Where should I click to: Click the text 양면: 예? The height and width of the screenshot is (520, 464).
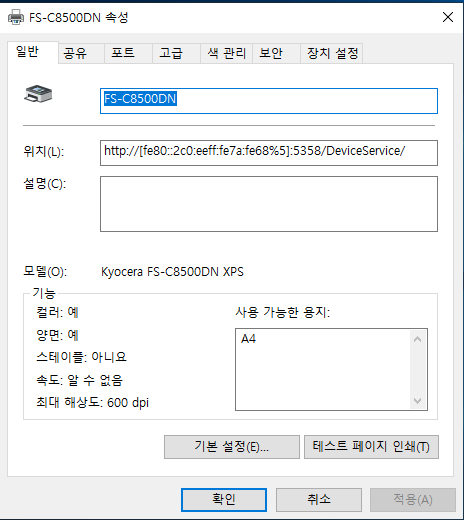[x=57, y=335]
